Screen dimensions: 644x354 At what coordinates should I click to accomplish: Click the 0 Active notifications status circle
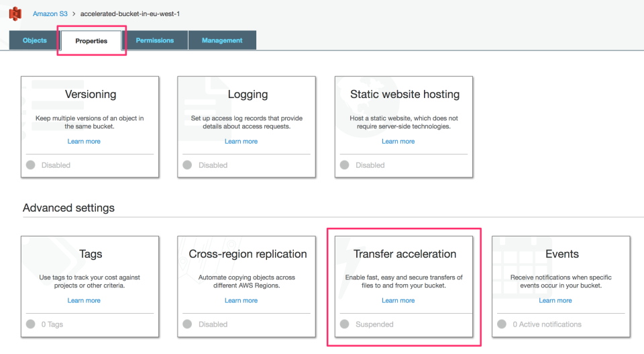[x=502, y=324]
